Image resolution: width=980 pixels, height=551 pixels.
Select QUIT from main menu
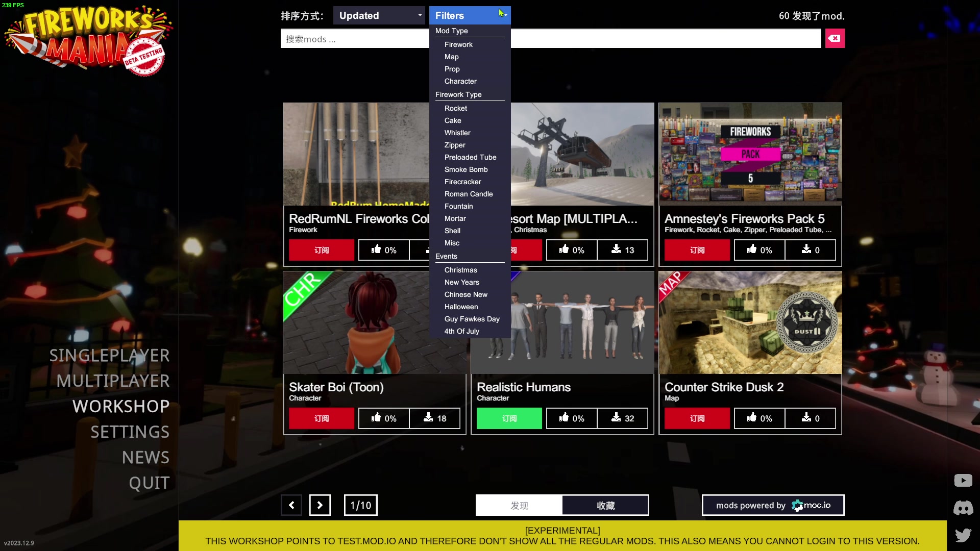tap(149, 483)
